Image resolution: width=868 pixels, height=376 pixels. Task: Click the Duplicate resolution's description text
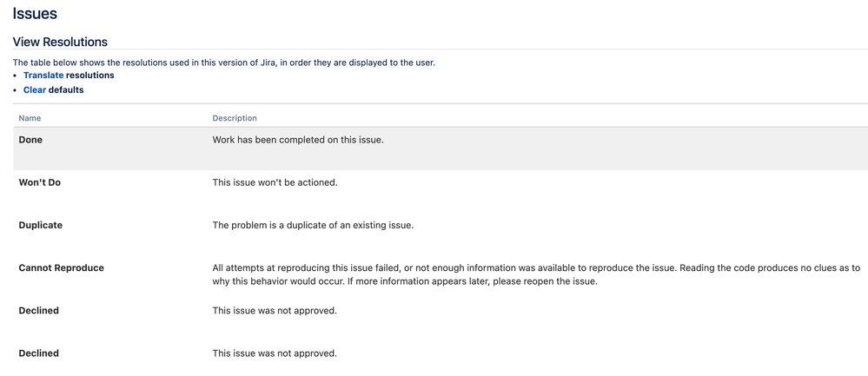coord(314,226)
